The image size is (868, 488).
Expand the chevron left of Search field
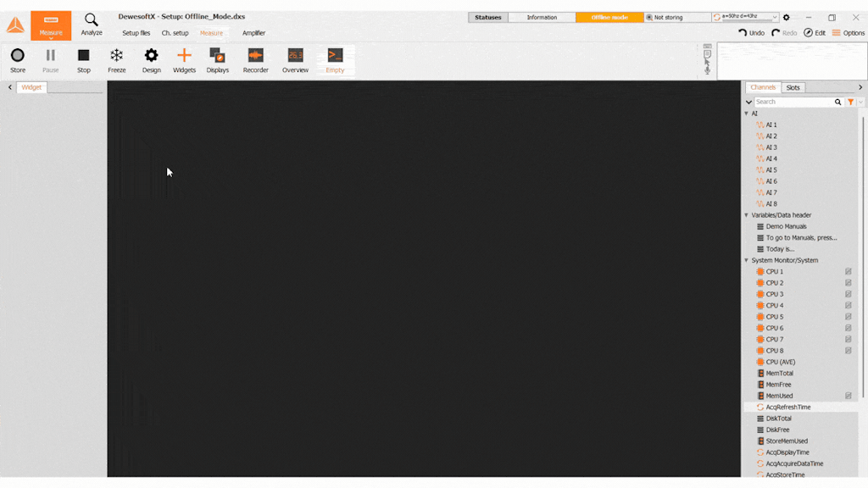click(x=748, y=102)
